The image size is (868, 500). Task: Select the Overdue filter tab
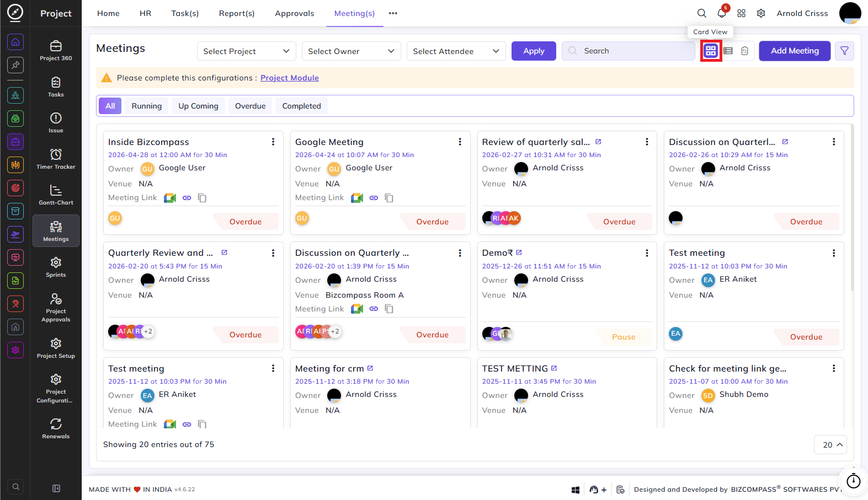251,106
